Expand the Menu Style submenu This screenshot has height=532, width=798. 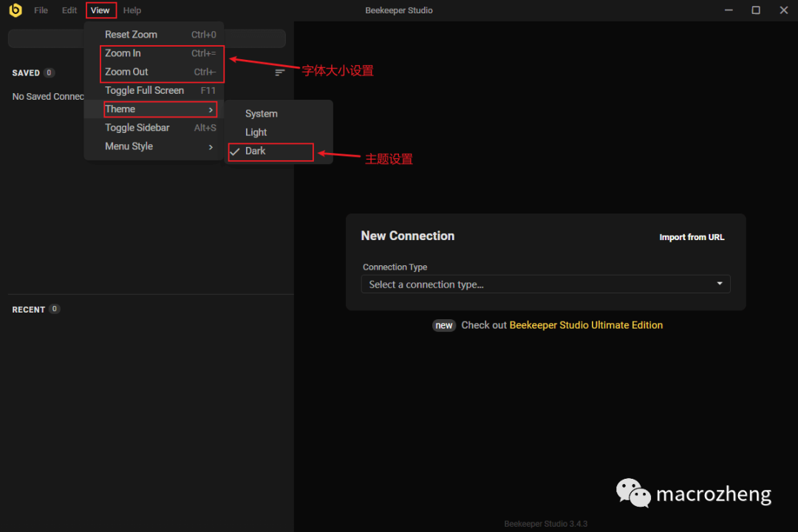pos(154,146)
